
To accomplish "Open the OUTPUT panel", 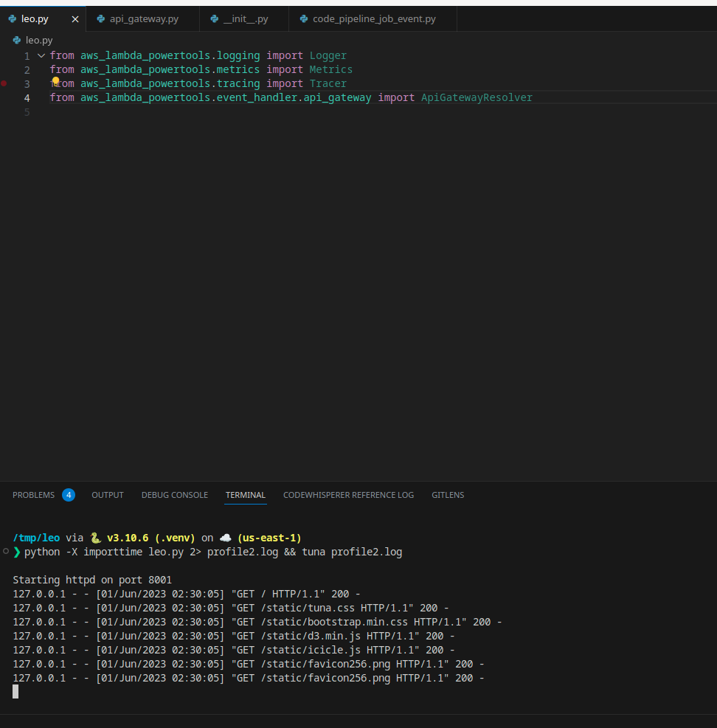I will [107, 495].
